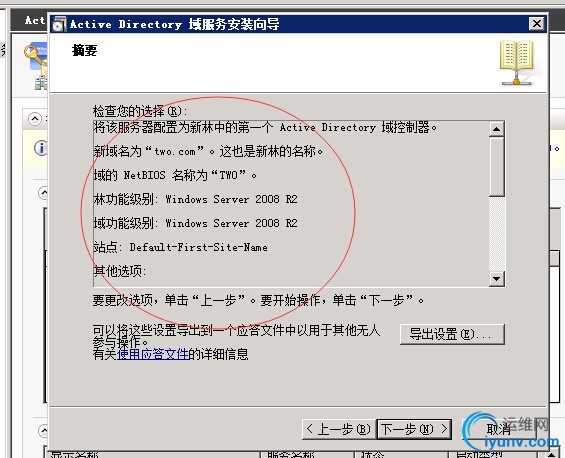This screenshot has width=565, height=458.
Task: Select the line with domain name two.com
Action: [208, 151]
